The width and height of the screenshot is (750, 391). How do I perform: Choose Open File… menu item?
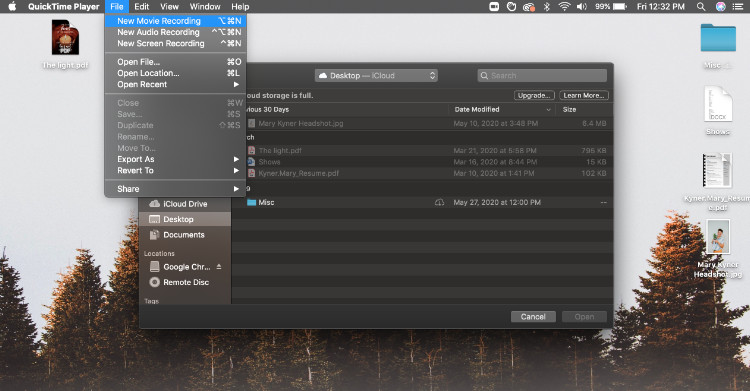coord(176,62)
